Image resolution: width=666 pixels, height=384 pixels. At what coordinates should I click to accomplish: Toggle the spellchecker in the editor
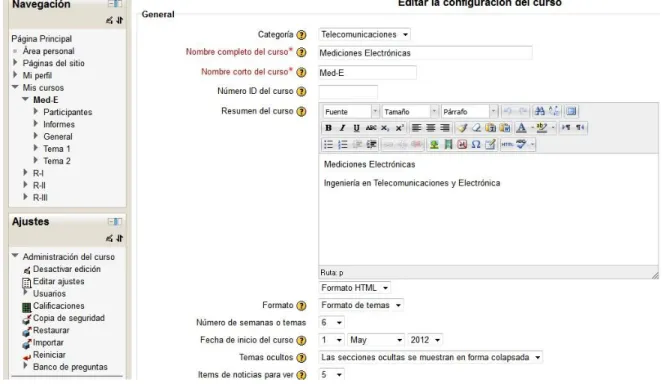pyautogui.click(x=521, y=144)
